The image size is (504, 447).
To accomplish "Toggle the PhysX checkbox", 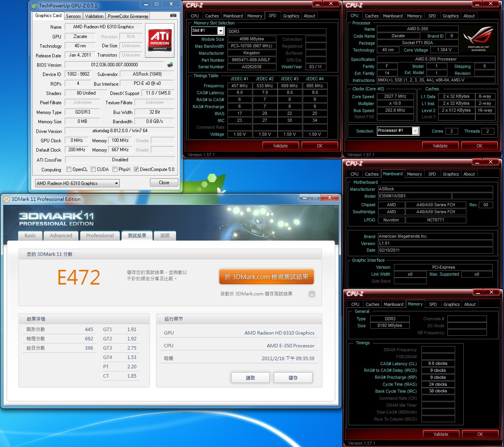I will (115, 169).
